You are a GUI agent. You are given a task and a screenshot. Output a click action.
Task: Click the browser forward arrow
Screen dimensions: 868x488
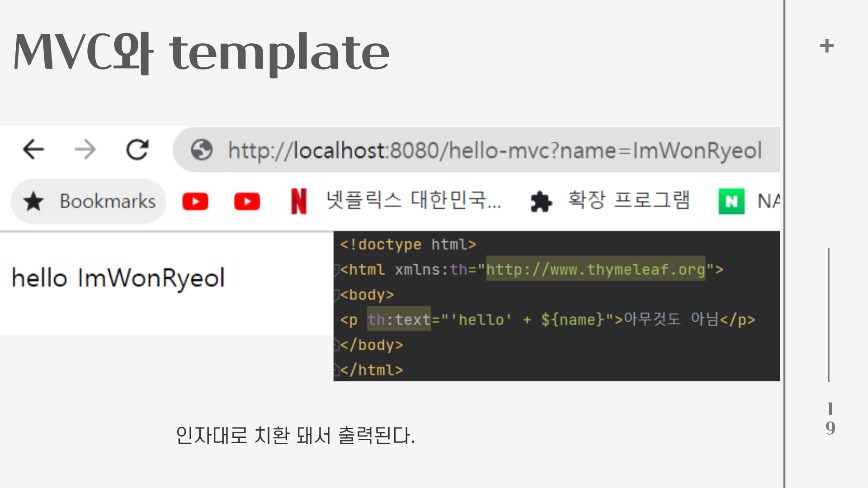click(85, 150)
